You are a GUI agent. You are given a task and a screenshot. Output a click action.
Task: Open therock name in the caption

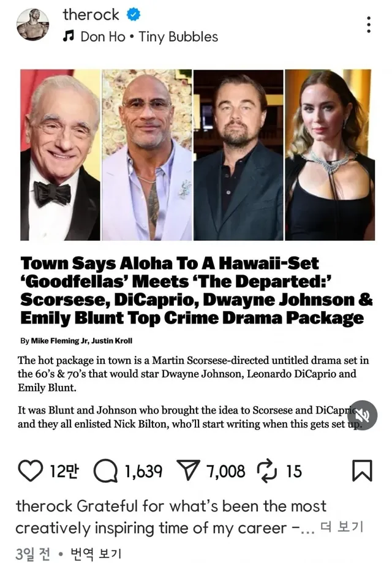point(44,506)
